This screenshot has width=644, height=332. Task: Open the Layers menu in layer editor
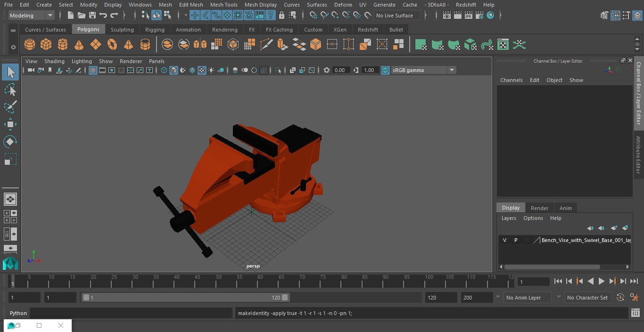coord(509,218)
